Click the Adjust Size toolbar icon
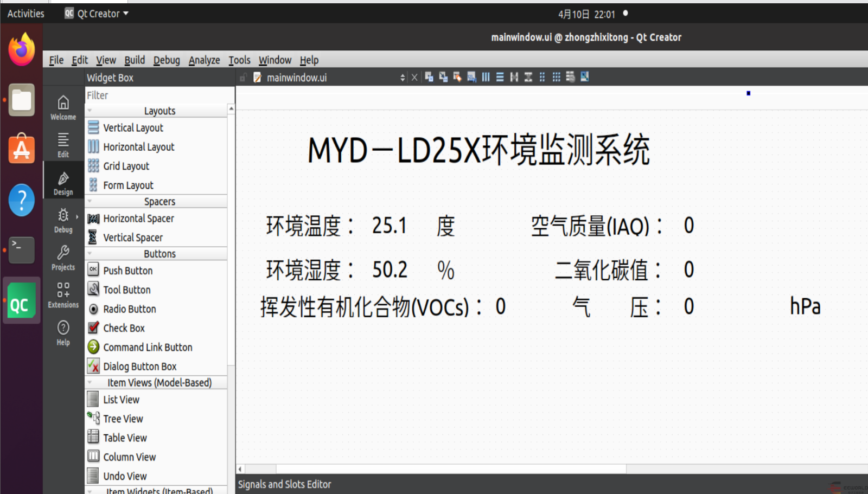The height and width of the screenshot is (494, 868). 584,77
